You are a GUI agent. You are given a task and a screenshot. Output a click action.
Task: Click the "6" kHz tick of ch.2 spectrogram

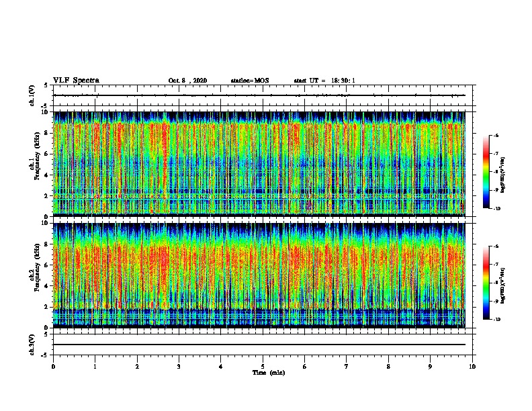46,265
